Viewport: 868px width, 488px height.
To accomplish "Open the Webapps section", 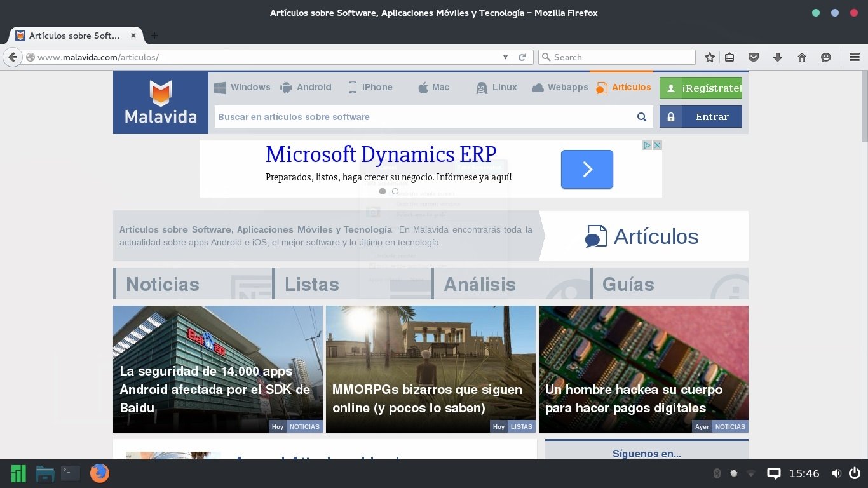I will click(x=560, y=88).
